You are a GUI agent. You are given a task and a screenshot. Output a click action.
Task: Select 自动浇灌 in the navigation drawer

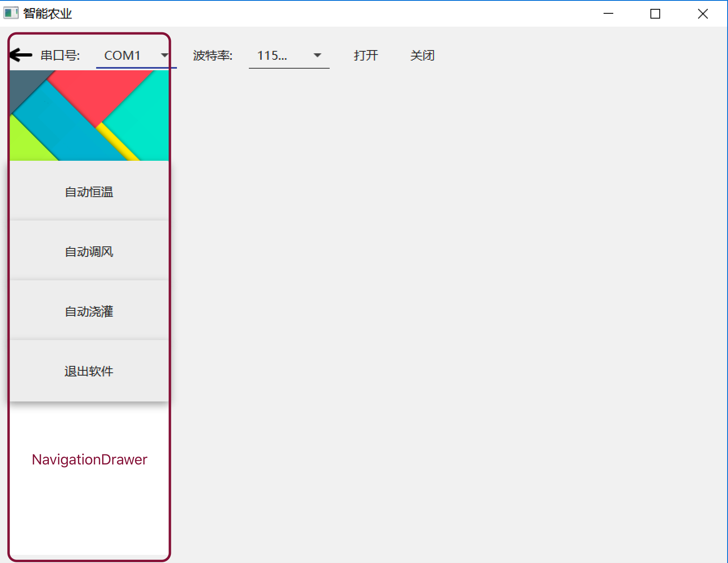[89, 311]
